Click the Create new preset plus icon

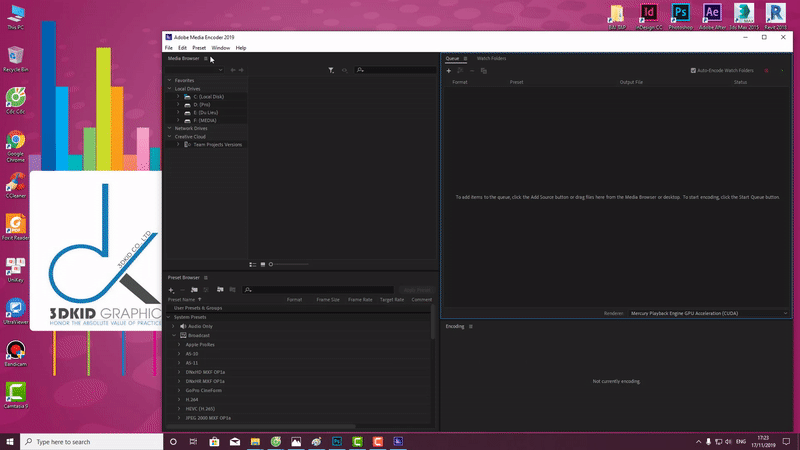click(x=171, y=290)
